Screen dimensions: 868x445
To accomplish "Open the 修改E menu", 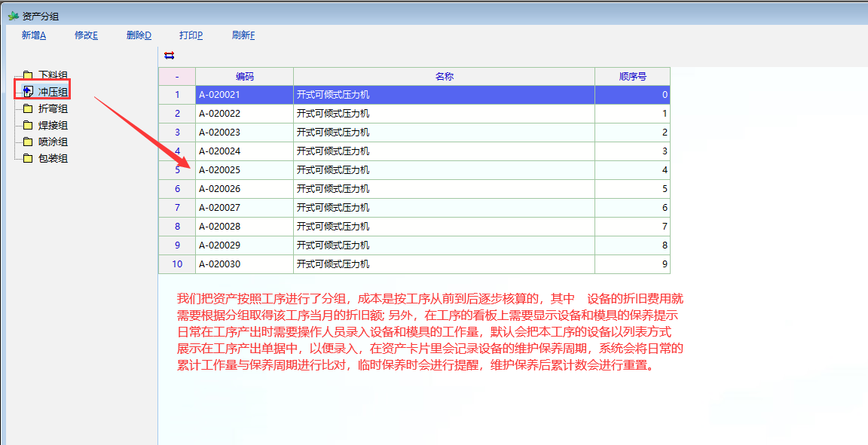I will 86,35.
